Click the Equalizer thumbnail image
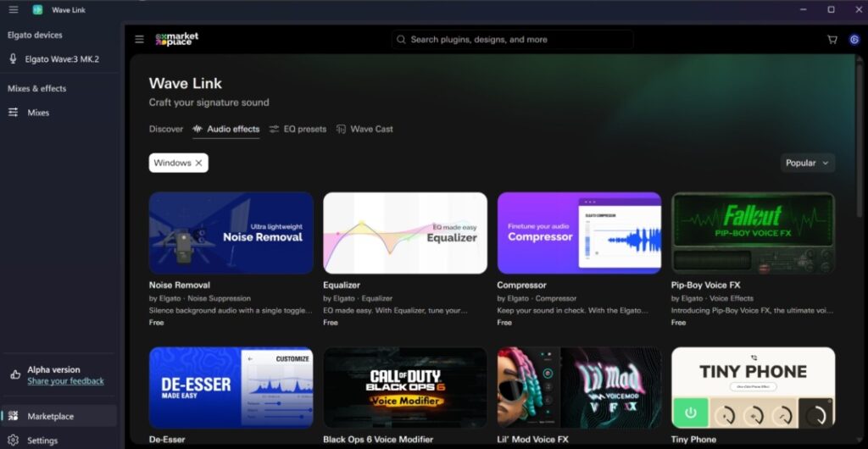The image size is (868, 449). [405, 233]
